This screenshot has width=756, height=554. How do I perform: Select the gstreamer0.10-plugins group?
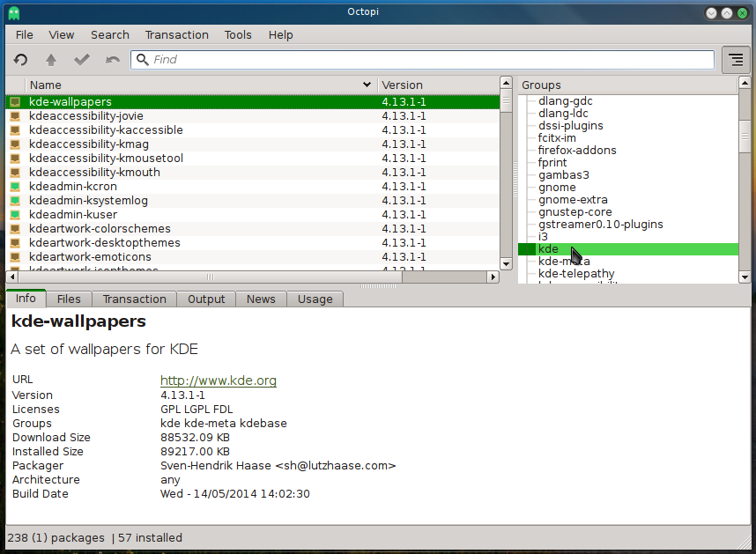tap(601, 224)
